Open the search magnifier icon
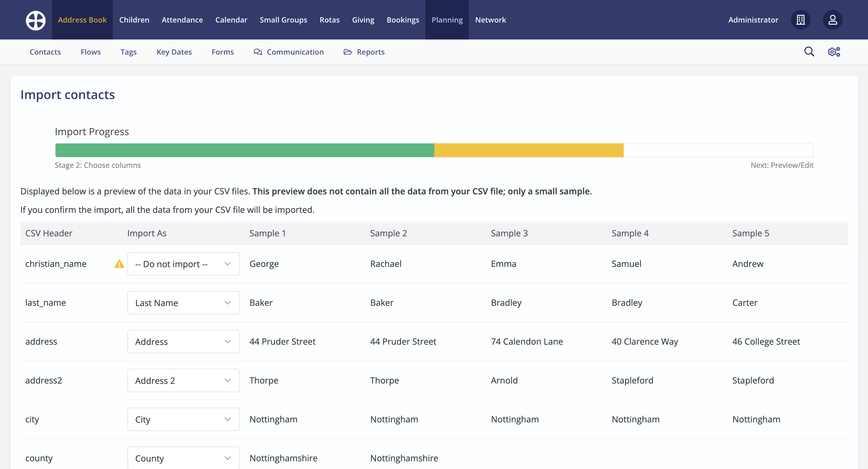This screenshot has height=469, width=868. 809,52
